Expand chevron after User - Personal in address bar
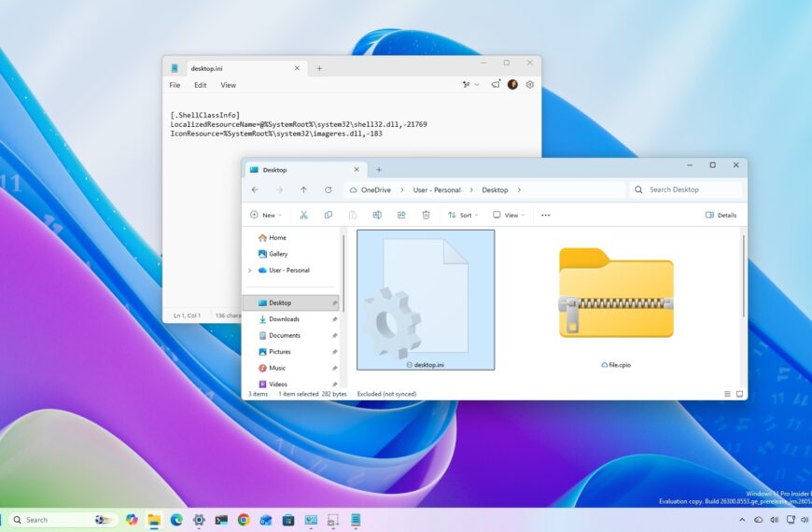The image size is (812, 532). click(471, 190)
